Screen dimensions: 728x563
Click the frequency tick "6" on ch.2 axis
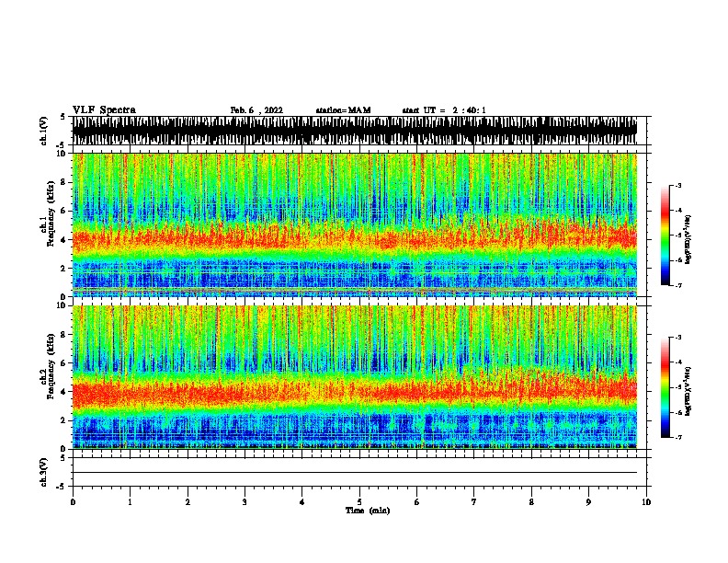click(64, 363)
